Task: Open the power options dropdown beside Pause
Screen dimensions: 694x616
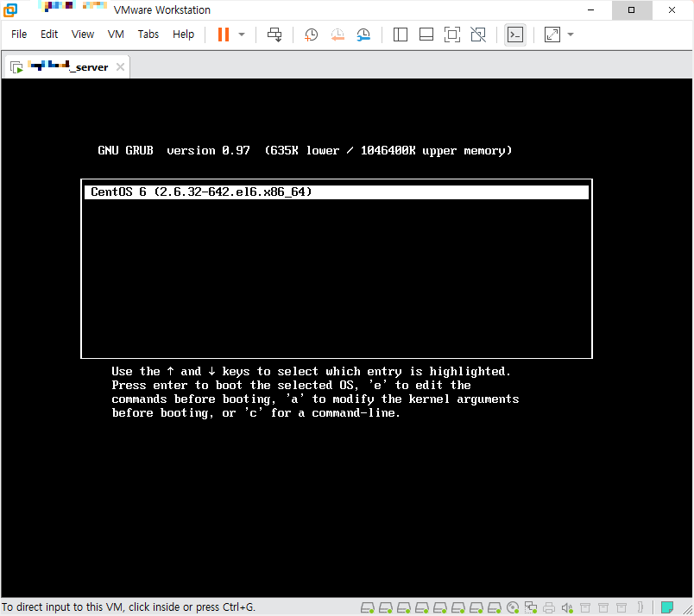Action: coord(242,35)
